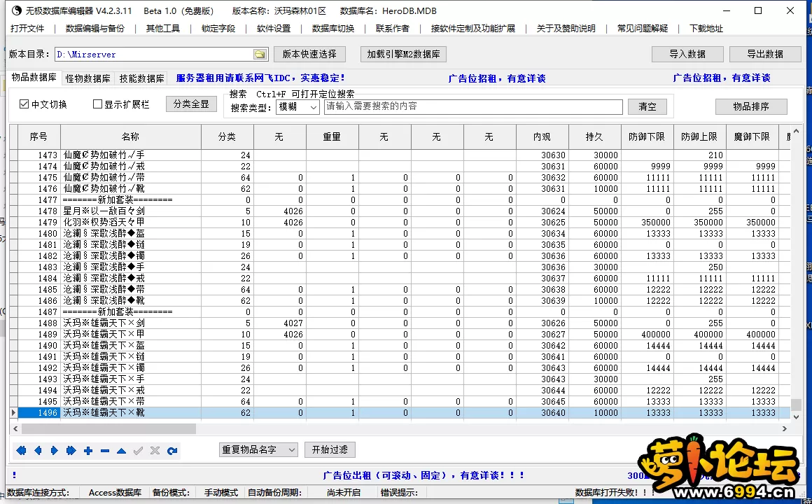Open 接软件定制及功能扩展 menu
This screenshot has width=812, height=504.
(x=473, y=29)
